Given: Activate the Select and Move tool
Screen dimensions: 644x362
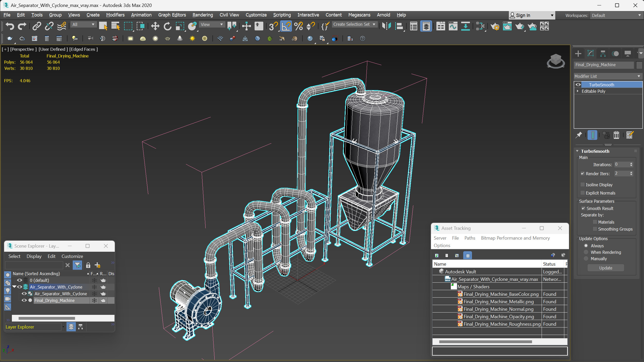Looking at the screenshot, I should click(155, 26).
